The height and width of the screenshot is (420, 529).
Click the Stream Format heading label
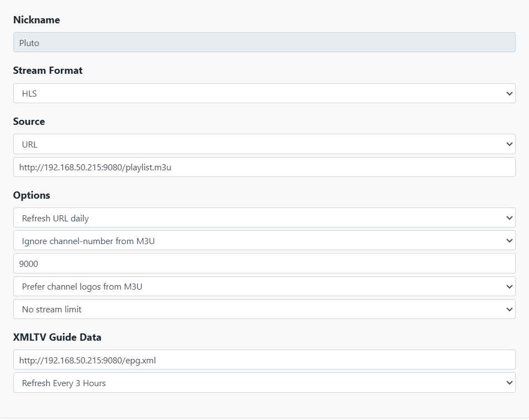(48, 70)
